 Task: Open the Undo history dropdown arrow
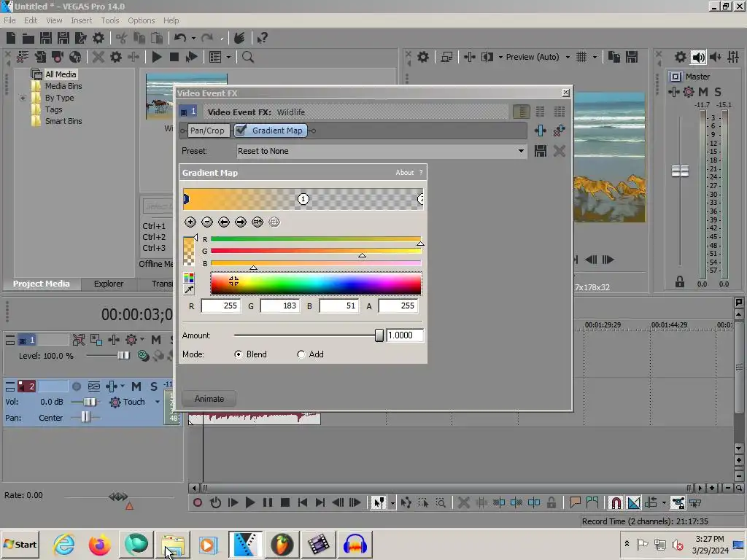193,38
